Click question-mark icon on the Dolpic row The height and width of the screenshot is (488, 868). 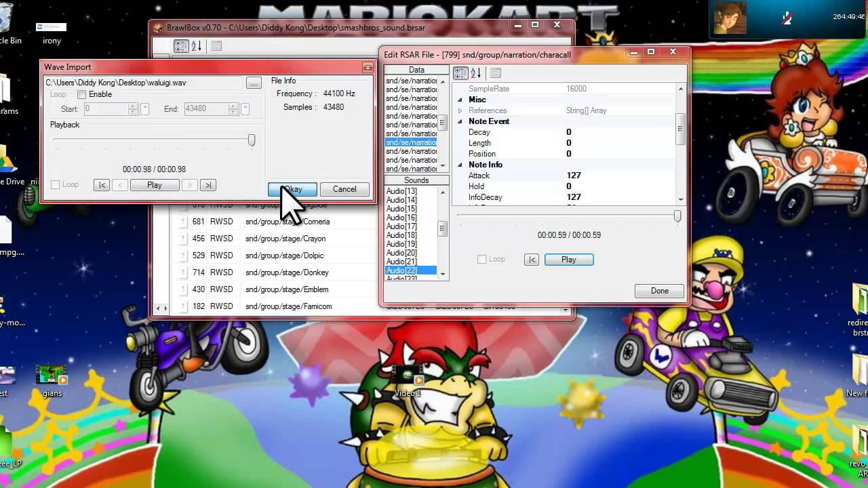click(x=182, y=256)
